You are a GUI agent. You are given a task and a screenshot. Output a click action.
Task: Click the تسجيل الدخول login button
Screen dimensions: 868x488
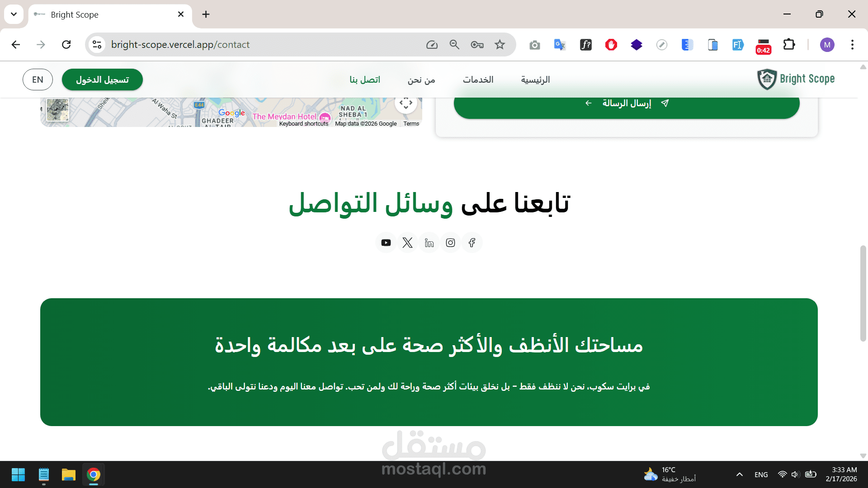[x=102, y=80]
